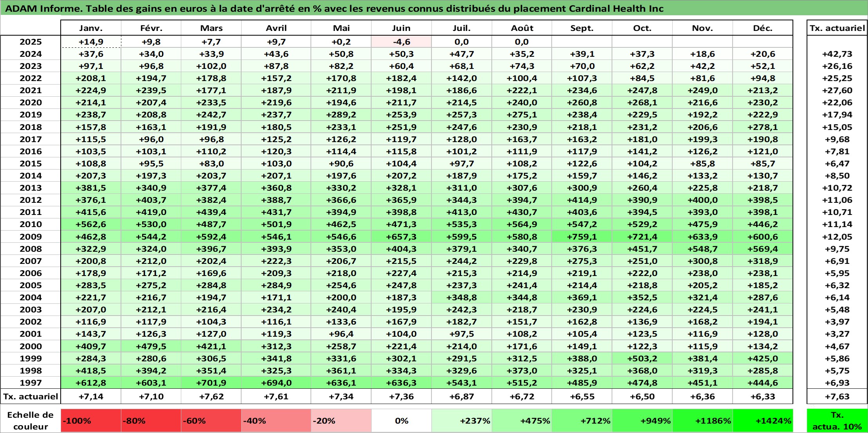Viewport: 868px width, 433px height.
Task: Select the 2020 row label
Action: pyautogui.click(x=31, y=103)
